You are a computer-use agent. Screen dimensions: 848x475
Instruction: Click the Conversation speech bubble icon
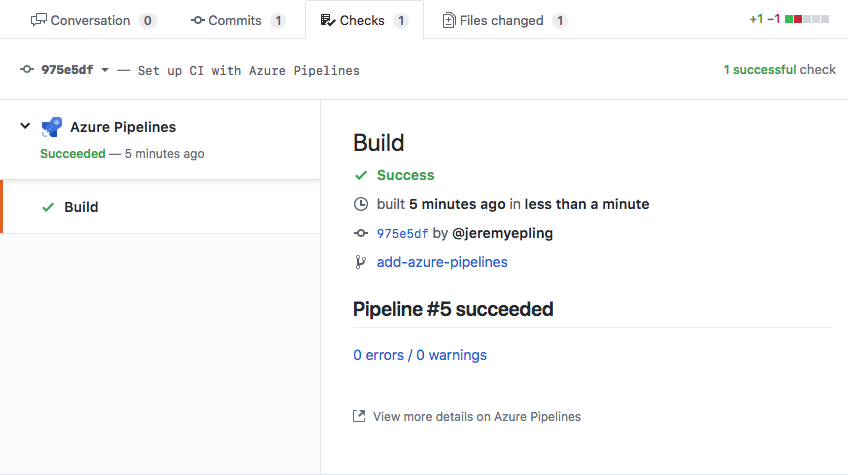pos(38,21)
